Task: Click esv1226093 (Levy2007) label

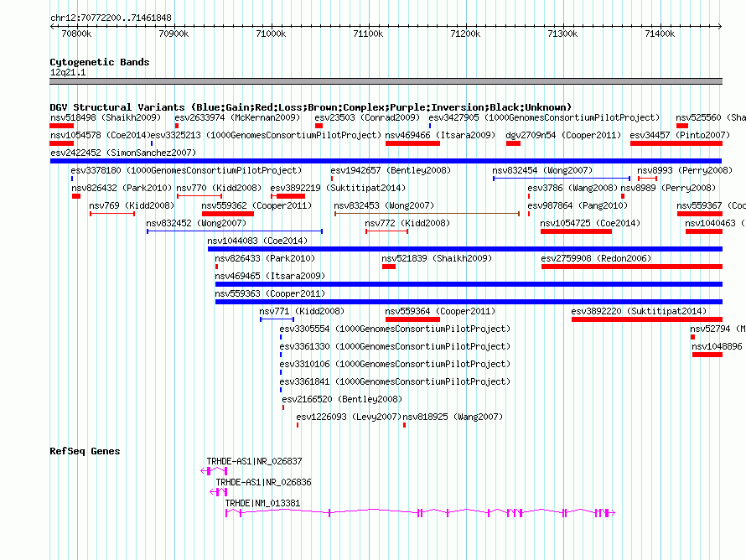Action: (x=349, y=417)
